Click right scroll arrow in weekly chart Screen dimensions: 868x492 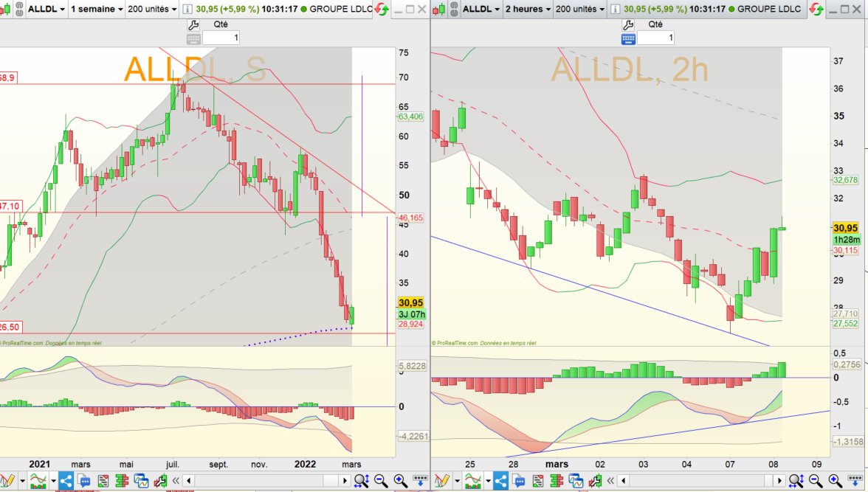(345, 480)
